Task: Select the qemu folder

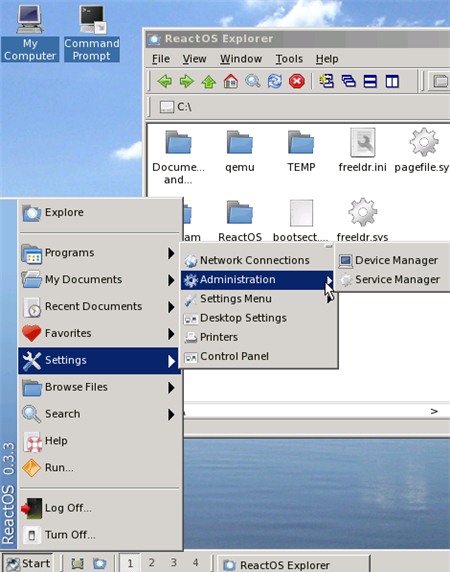Action: [240, 151]
